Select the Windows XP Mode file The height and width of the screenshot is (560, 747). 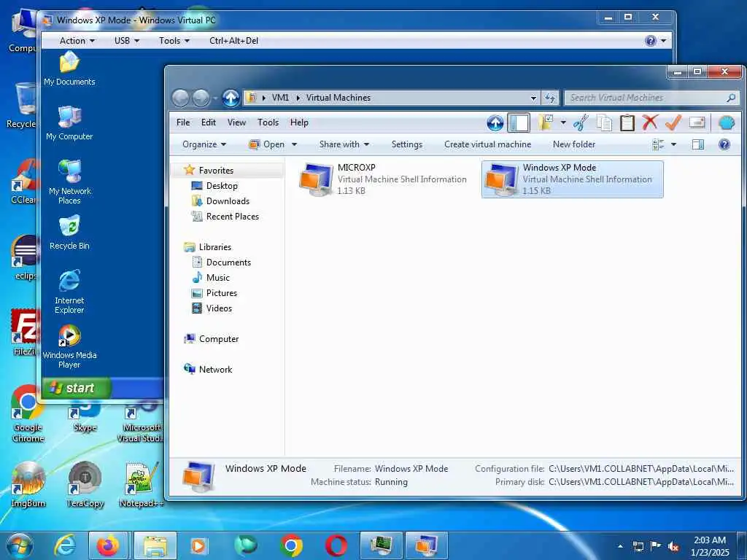572,179
